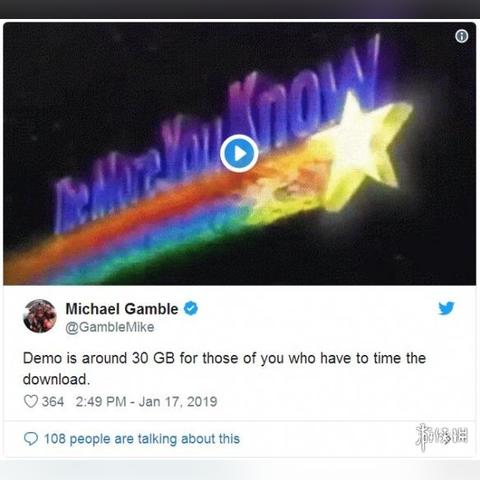Click the dark top bar
Screen dimensions: 480x480
[x=240, y=9]
